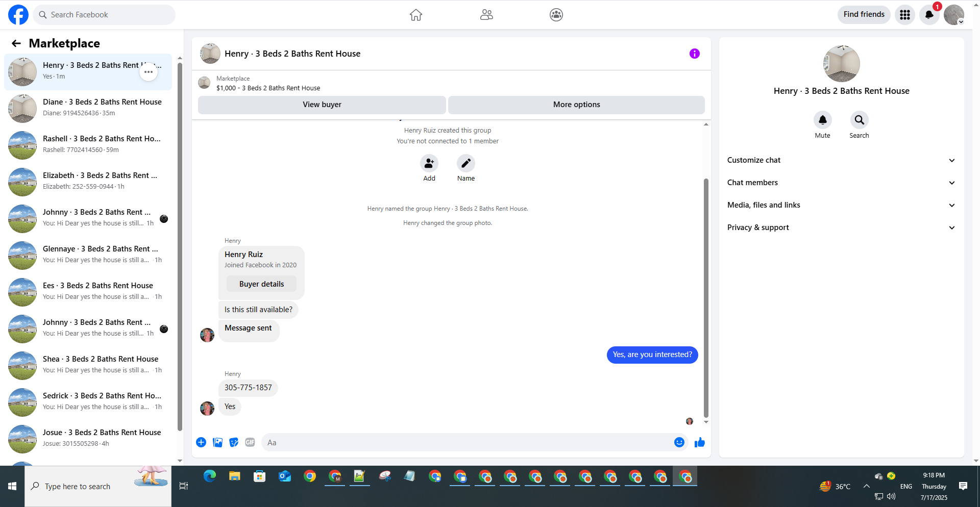Open the Facebook menu grid icon

click(905, 15)
